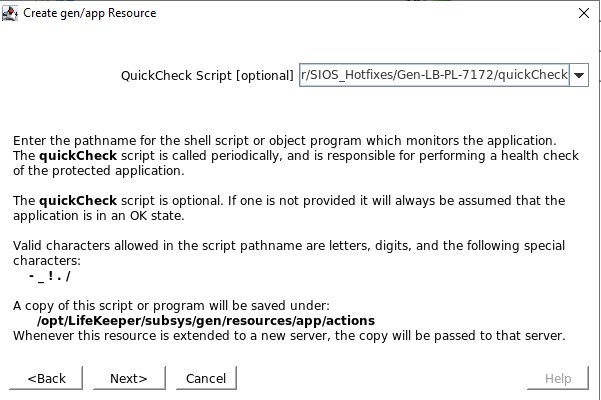Image resolution: width=601 pixels, height=400 pixels.
Task: Click inside the QuickCheck Script path field
Action: 434,75
